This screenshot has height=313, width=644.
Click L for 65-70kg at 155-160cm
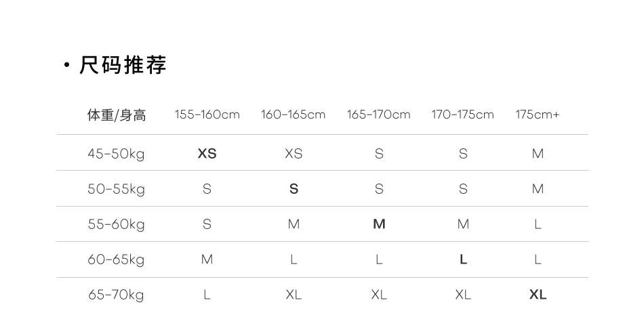(x=207, y=295)
